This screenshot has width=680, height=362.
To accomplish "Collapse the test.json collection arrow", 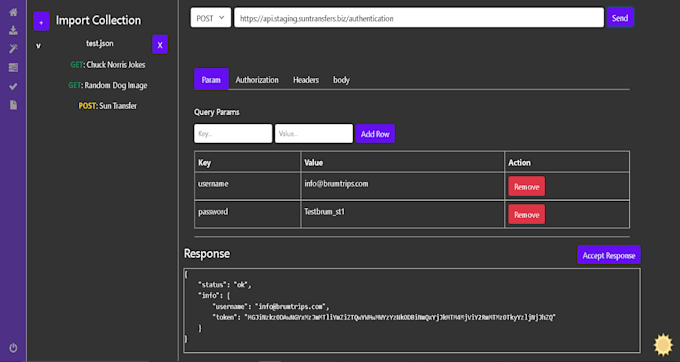I will [39, 46].
